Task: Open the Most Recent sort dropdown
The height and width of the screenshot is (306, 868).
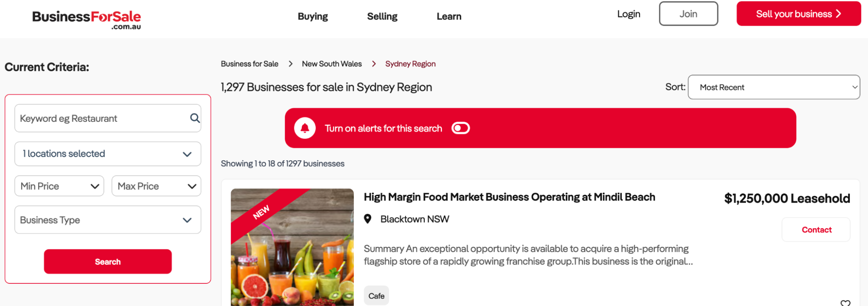Action: click(774, 87)
